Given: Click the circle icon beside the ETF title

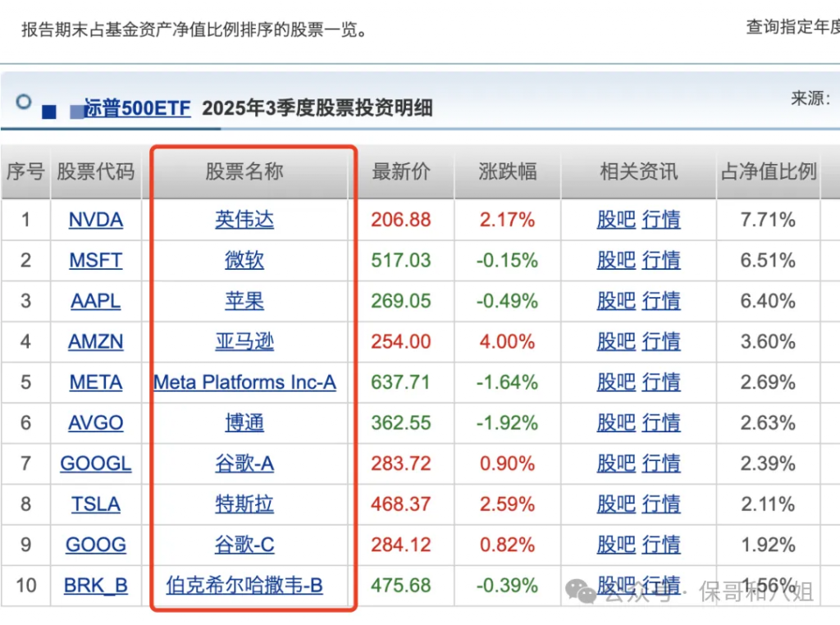Looking at the screenshot, I should (24, 102).
